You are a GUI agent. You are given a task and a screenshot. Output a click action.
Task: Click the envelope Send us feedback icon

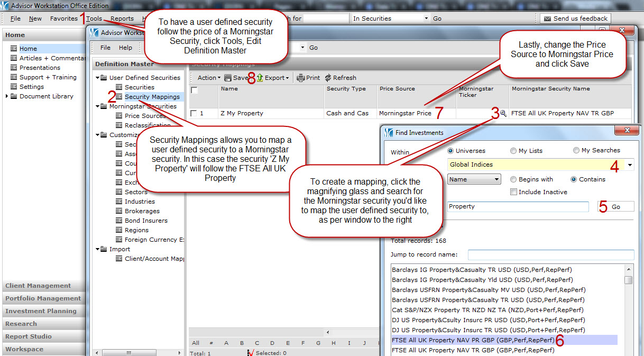(x=547, y=19)
